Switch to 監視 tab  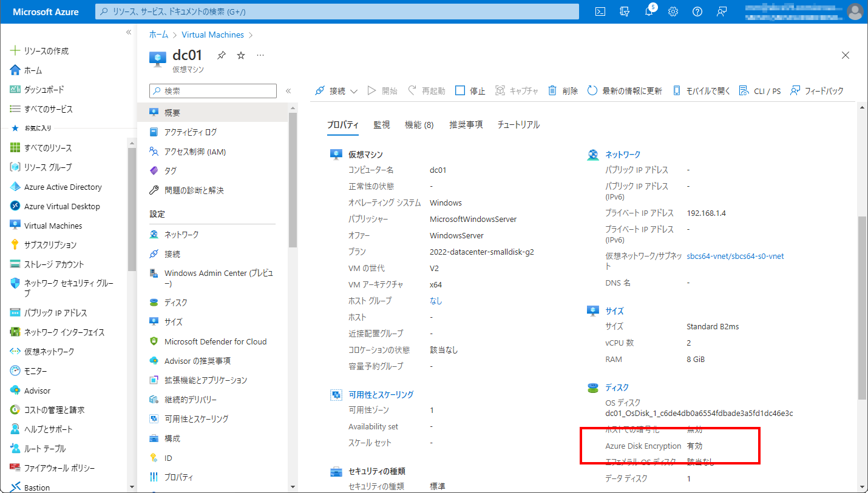click(382, 125)
